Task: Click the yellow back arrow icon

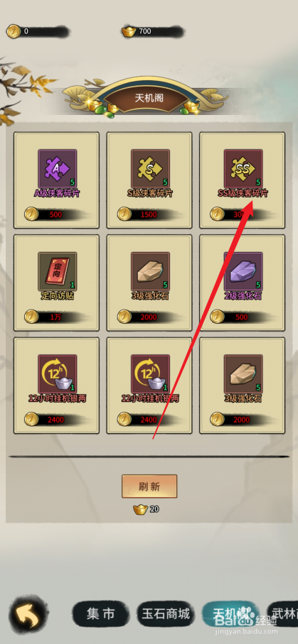Action: 28,615
